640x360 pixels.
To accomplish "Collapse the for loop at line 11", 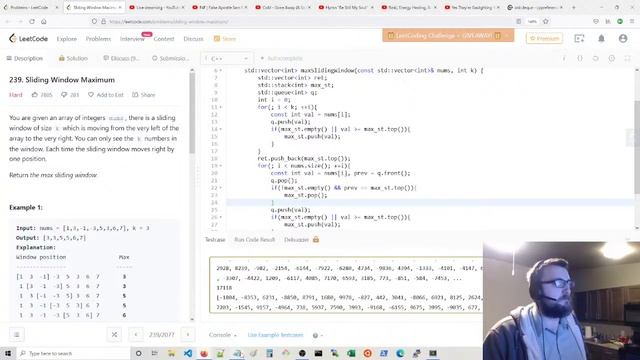I will (221, 107).
